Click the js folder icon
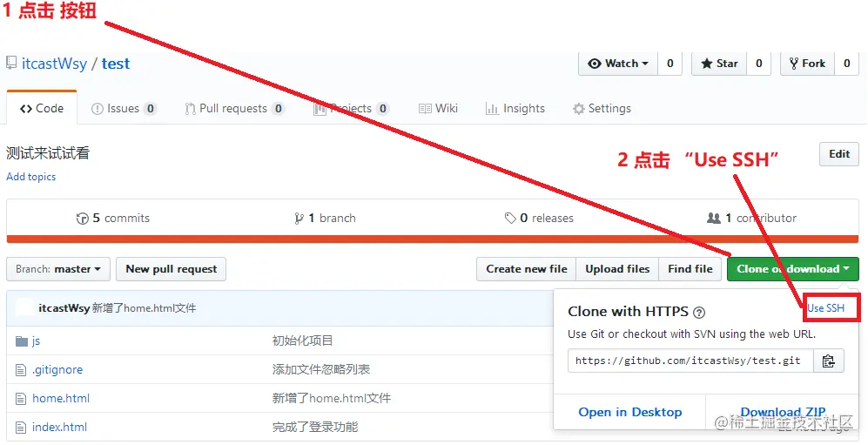 coord(22,341)
